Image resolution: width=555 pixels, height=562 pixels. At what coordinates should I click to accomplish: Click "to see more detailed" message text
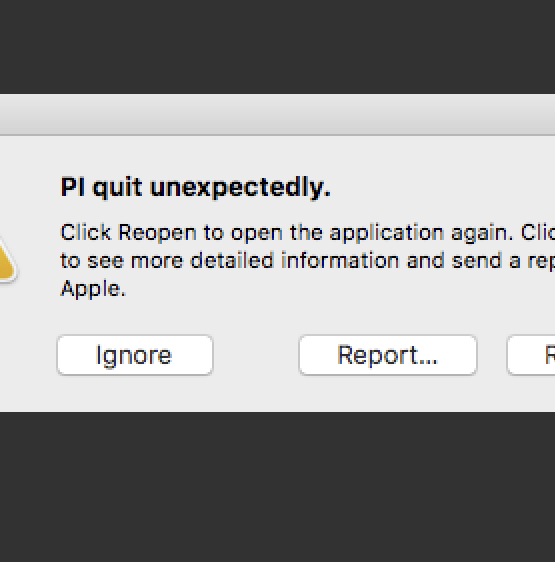tap(167, 261)
